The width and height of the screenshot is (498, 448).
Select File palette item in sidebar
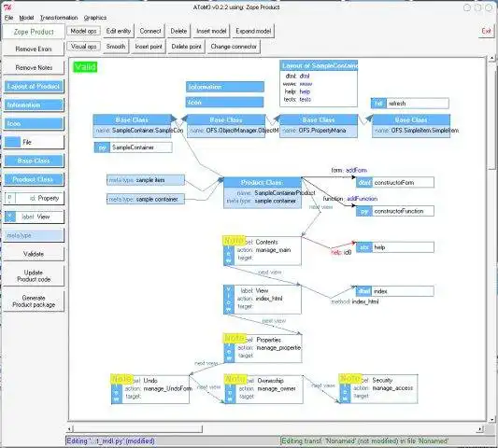[x=34, y=142]
